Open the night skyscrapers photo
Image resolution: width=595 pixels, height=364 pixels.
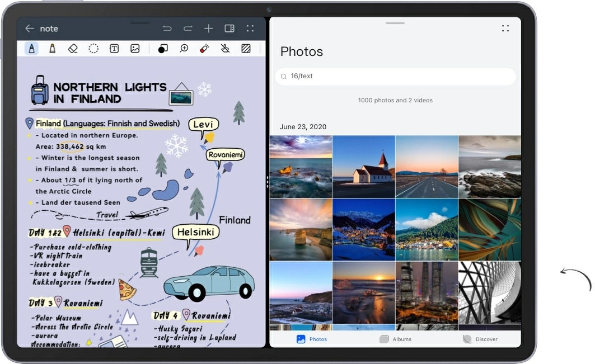(427, 292)
